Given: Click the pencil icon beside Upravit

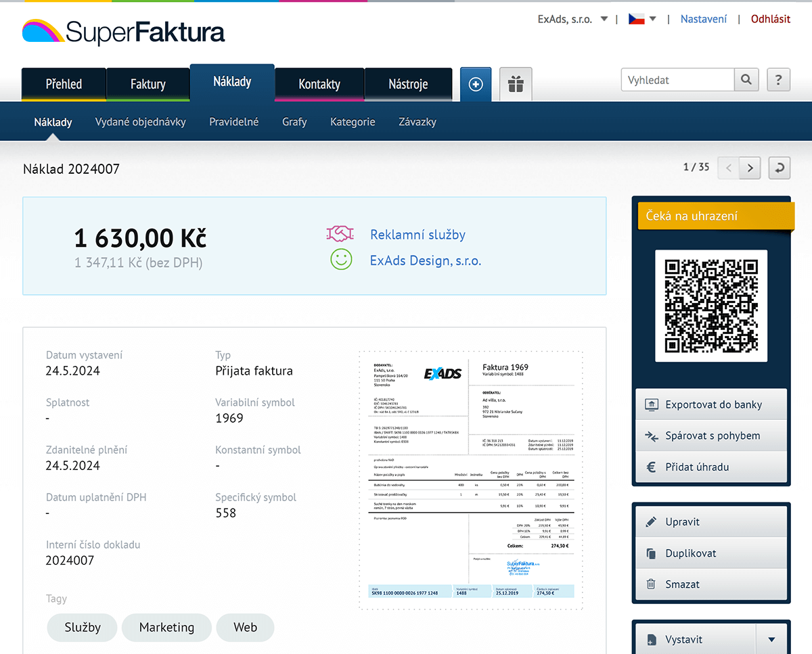Looking at the screenshot, I should 651,522.
